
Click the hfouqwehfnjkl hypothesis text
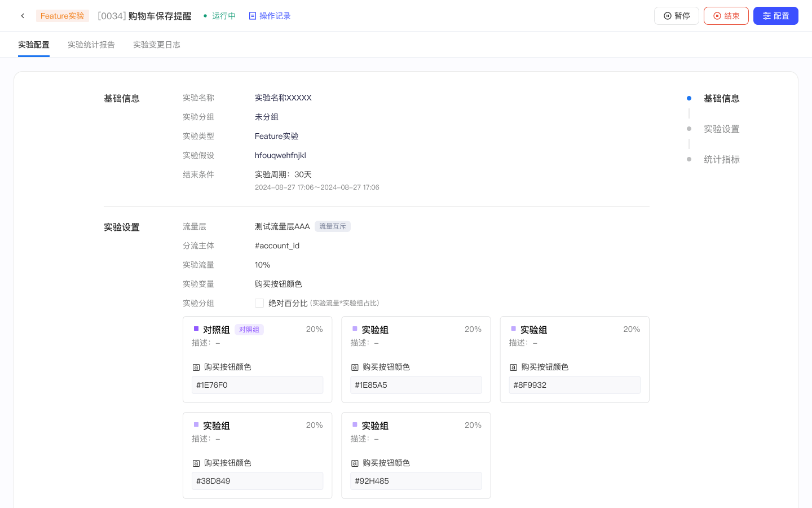pos(280,155)
